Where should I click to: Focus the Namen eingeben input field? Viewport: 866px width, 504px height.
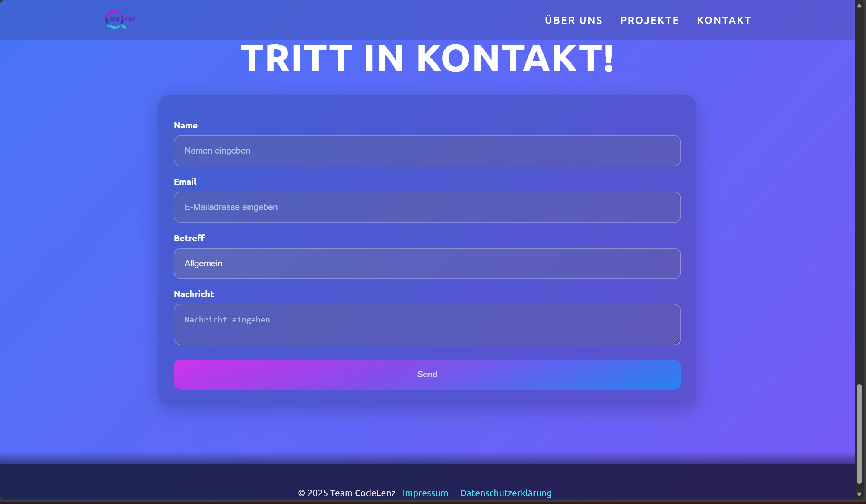(x=427, y=151)
